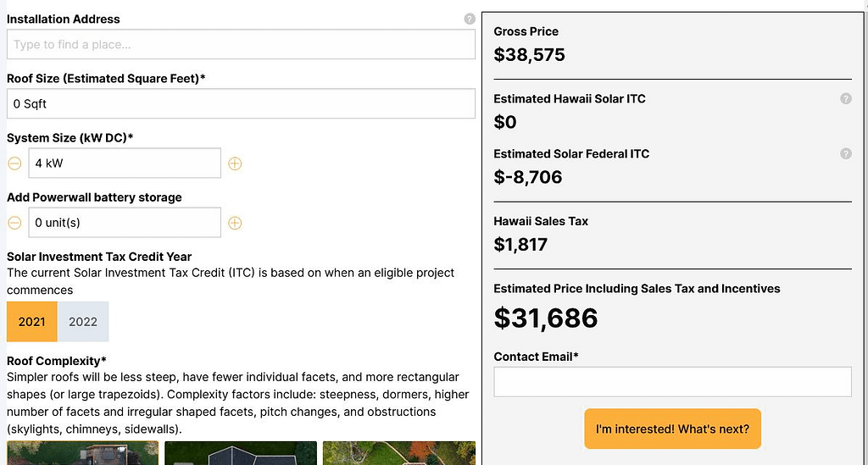The width and height of the screenshot is (868, 465).
Task: Click the Powerwall units input box
Action: [125, 223]
